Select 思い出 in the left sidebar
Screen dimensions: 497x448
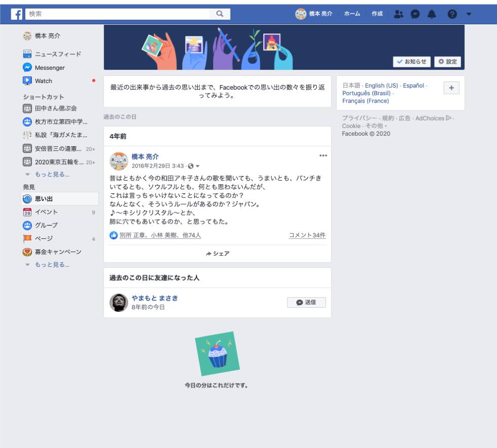point(44,199)
